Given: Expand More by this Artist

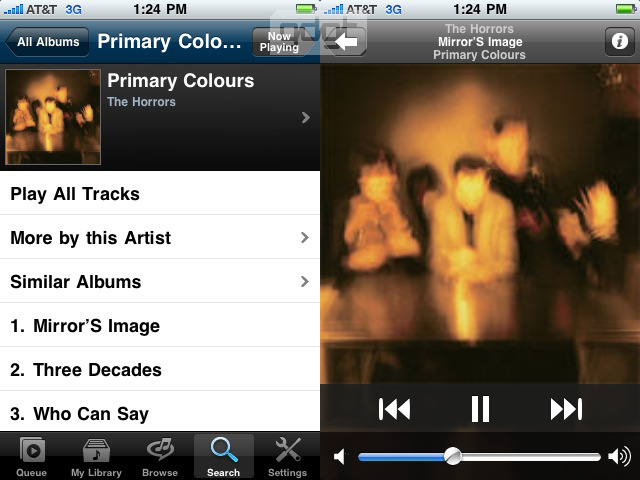Looking at the screenshot, I should coord(160,238).
